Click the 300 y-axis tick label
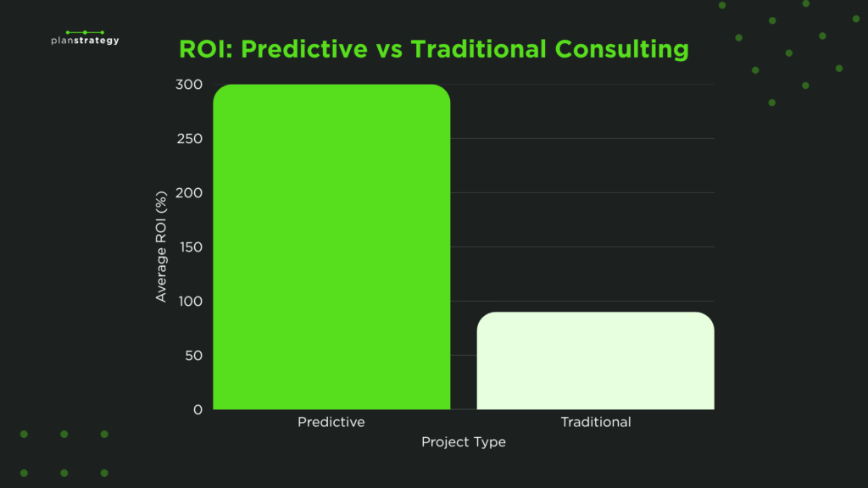 pyautogui.click(x=189, y=85)
